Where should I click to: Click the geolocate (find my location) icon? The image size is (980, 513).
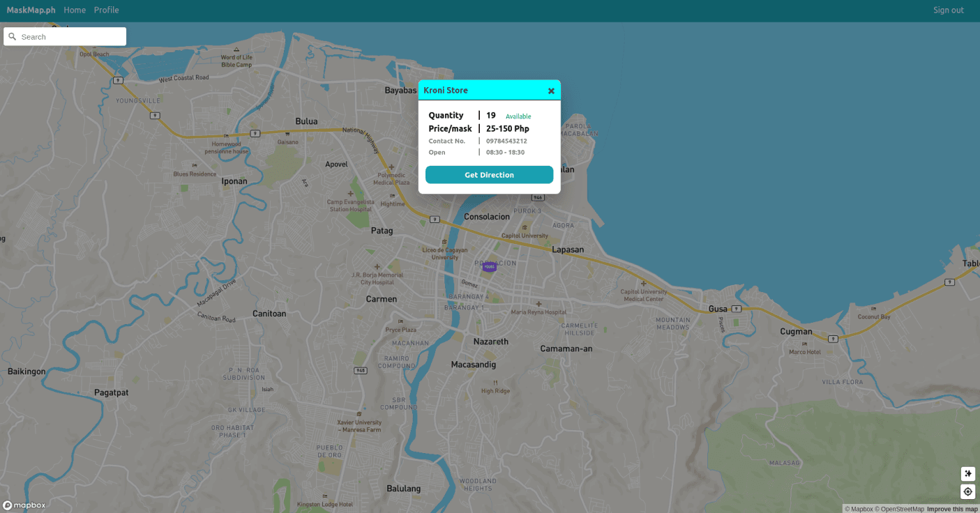click(967, 491)
